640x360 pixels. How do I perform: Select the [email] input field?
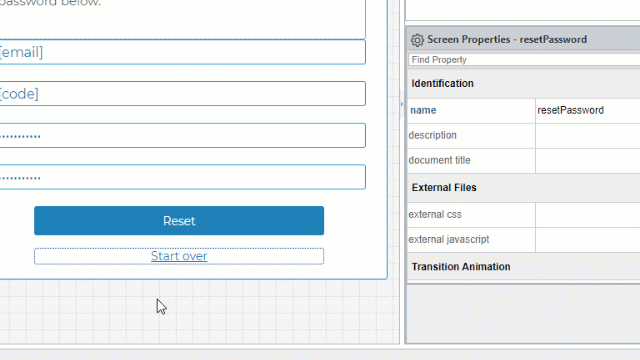coord(182,52)
